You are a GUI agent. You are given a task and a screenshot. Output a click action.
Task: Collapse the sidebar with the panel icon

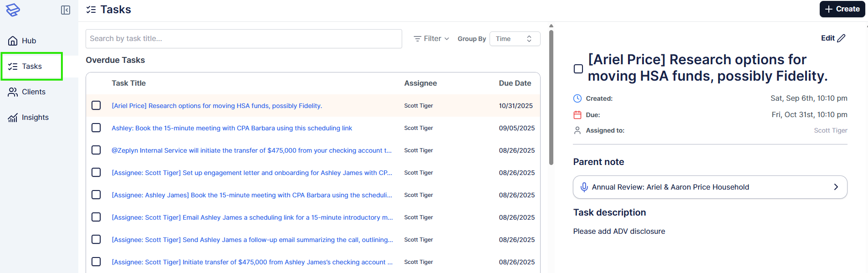point(66,10)
